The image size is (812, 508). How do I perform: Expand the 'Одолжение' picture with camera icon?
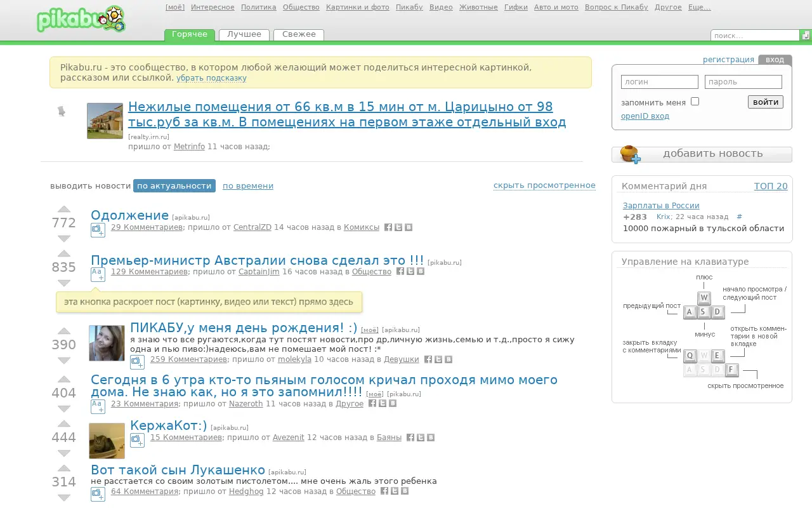(98, 230)
